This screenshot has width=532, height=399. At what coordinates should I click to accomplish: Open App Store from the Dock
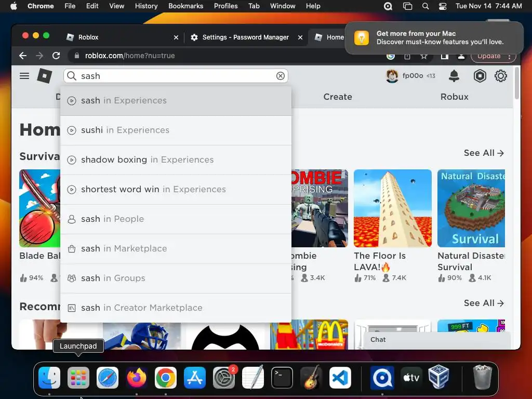(195, 378)
